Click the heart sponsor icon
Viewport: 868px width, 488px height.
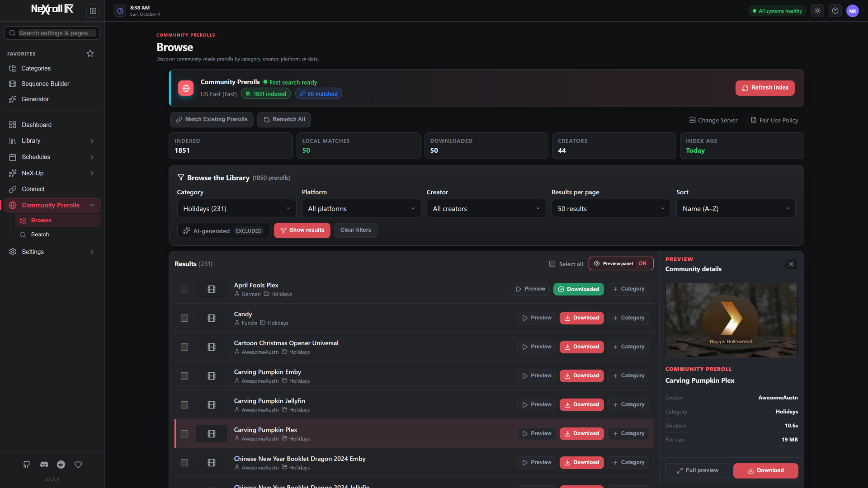(x=78, y=465)
